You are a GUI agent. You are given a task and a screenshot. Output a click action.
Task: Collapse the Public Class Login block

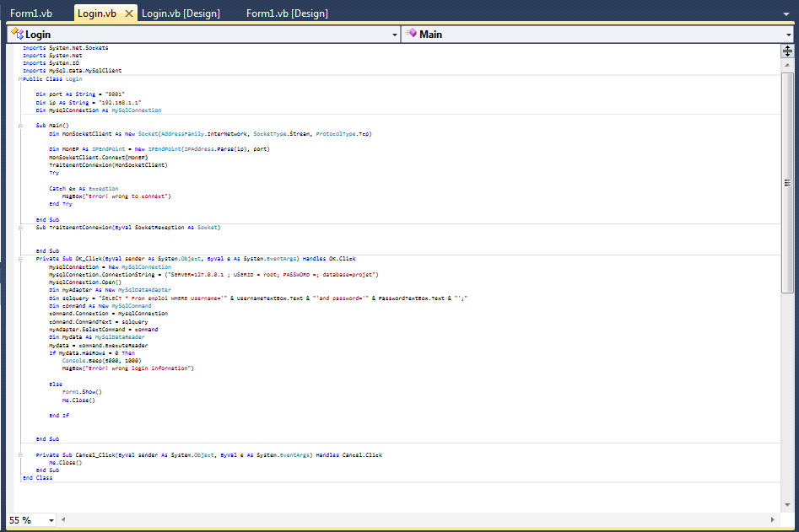19,78
